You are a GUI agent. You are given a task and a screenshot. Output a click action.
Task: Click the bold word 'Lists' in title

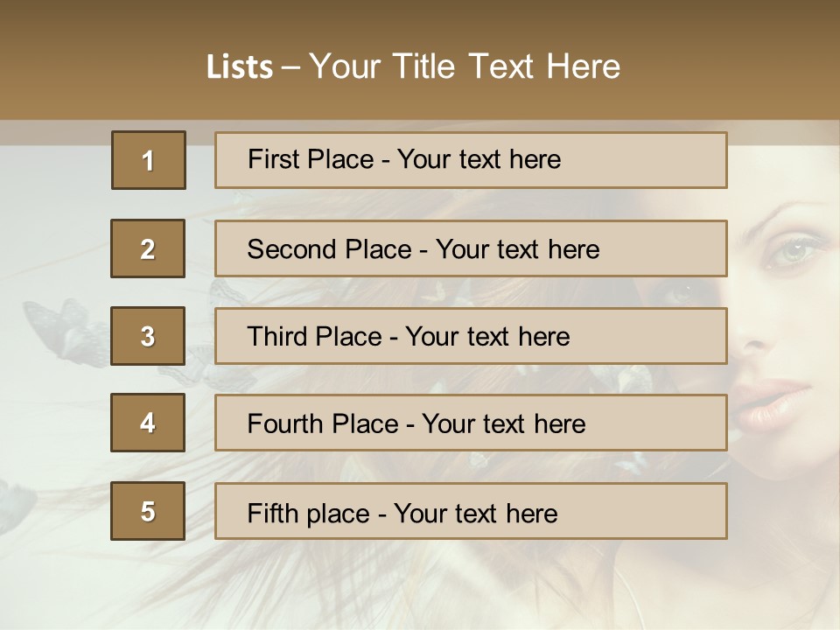[240, 67]
